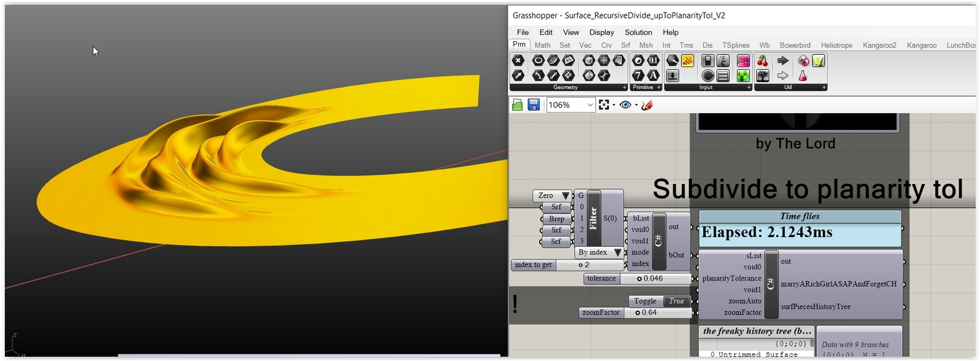Screen dimensions: 980x361
Task: Switch to the Srf component tab
Action: coord(625,45)
